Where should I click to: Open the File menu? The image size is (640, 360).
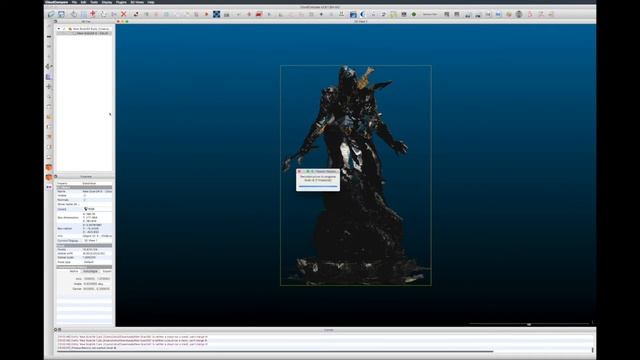coord(74,2)
